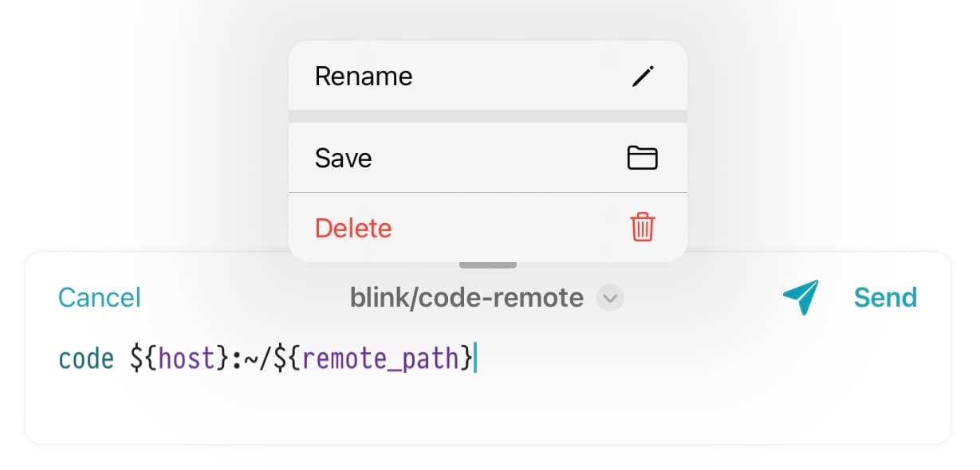Viewport: 980px width, 470px height.
Task: Choose Rename from the context menu
Action: (487, 76)
